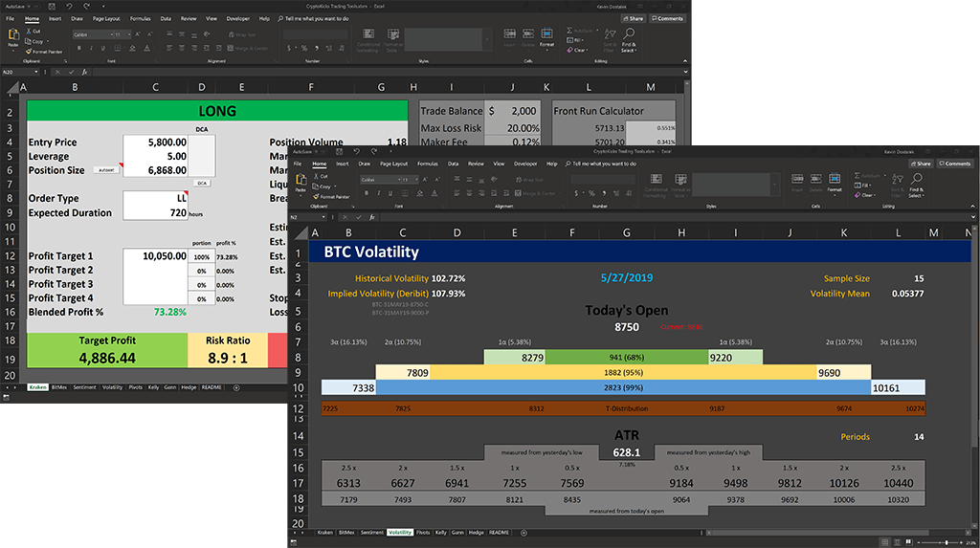This screenshot has height=548, width=980.
Task: Open the font name dropdown in front window
Action: (x=398, y=180)
